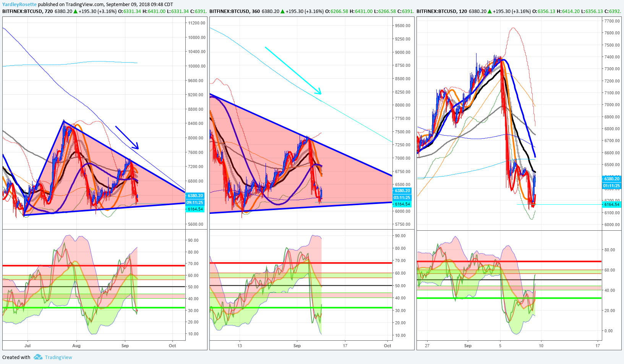Click the Aug label on the 720 time axis
The width and height of the screenshot is (624, 364).
coord(76,346)
